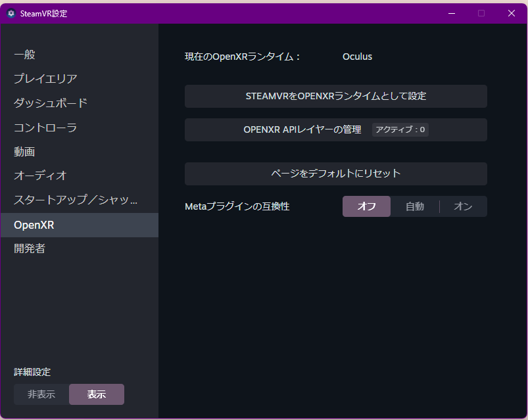Click the 詳細設定 label

tap(32, 372)
